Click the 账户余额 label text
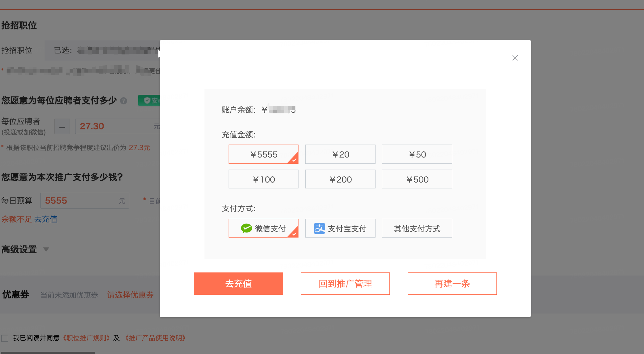Viewport: 644px width, 354px height. 239,110
